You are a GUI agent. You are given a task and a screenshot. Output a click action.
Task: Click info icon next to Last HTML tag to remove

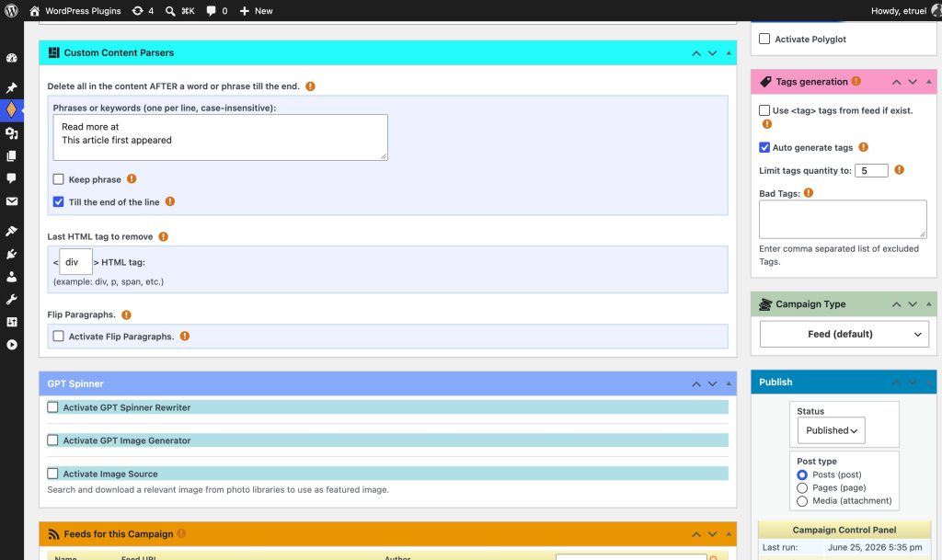pos(164,236)
